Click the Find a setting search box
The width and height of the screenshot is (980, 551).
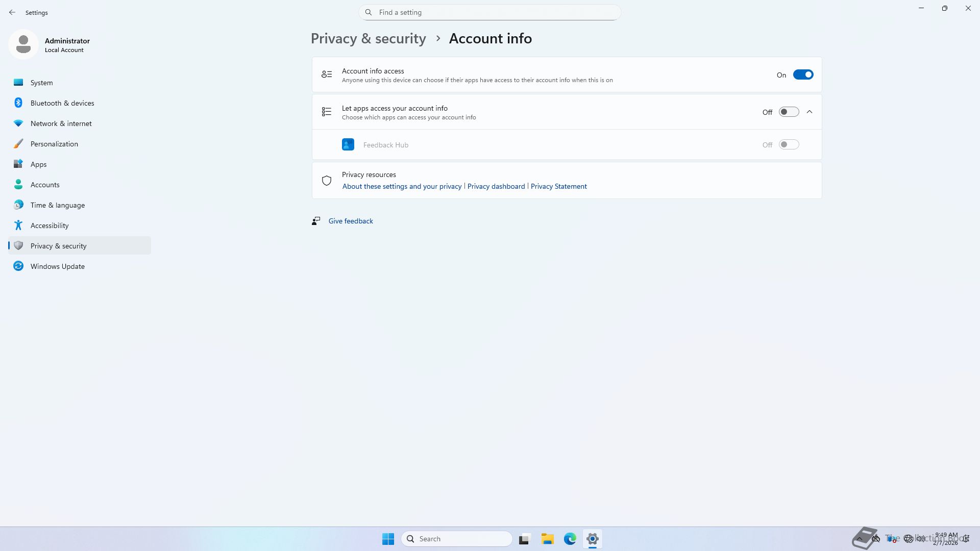pos(490,12)
